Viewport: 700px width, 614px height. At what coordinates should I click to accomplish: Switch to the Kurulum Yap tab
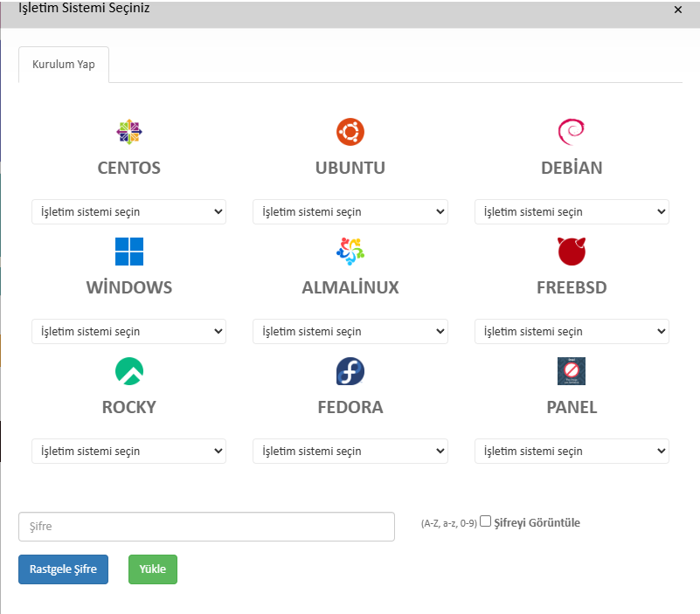pyautogui.click(x=64, y=65)
